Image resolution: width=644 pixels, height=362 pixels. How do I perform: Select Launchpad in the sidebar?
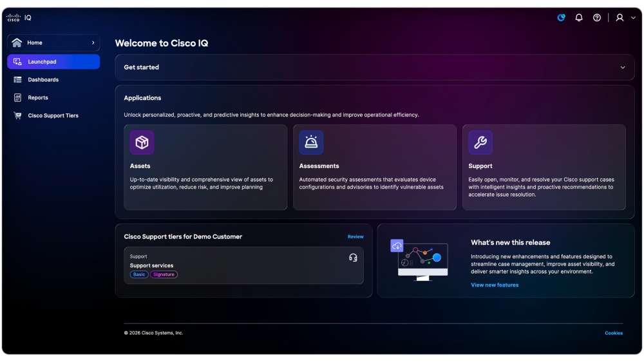[53, 62]
